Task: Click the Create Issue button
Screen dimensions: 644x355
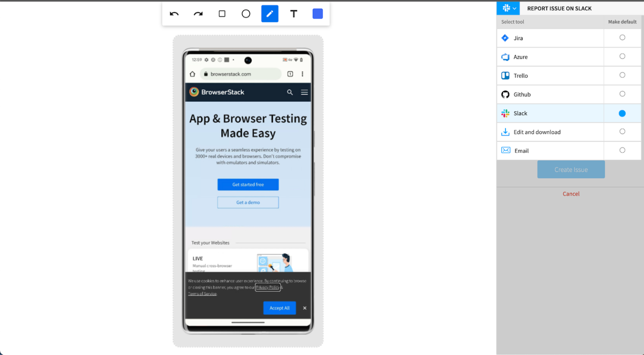Action: (x=571, y=169)
